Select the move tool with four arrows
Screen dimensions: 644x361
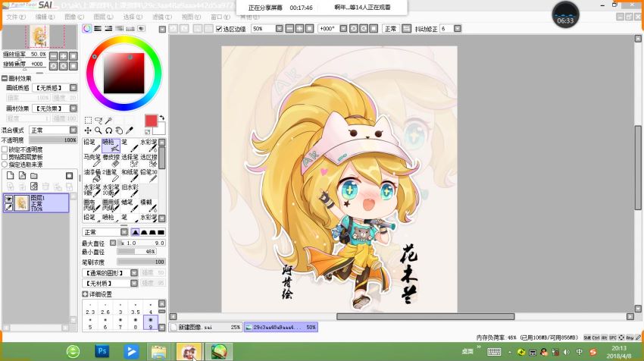click(88, 130)
